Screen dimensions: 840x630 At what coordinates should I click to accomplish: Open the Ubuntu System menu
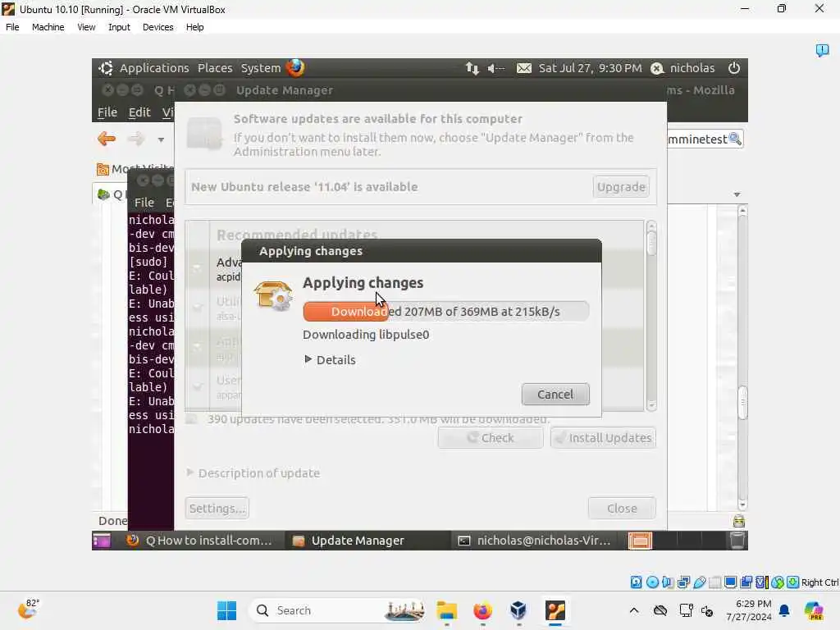point(260,68)
